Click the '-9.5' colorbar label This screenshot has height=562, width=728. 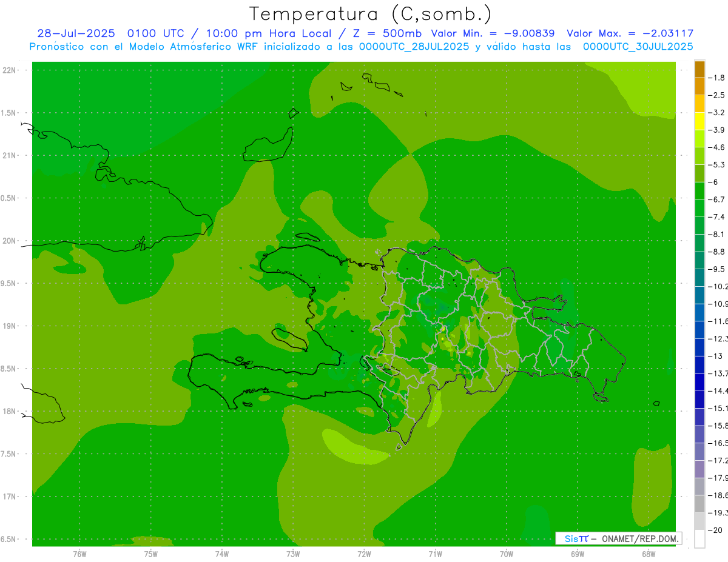click(716, 269)
